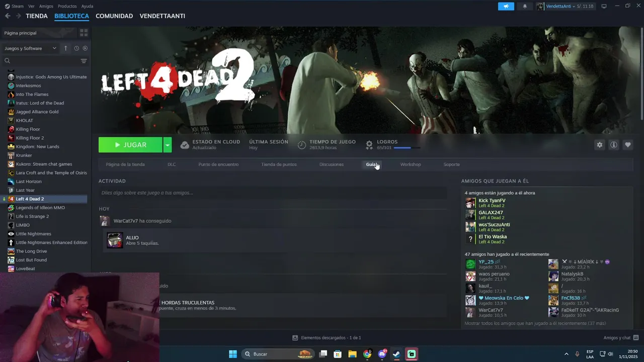This screenshot has width=644, height=362.
Task: Open advanced library filters icon
Action: click(x=84, y=61)
